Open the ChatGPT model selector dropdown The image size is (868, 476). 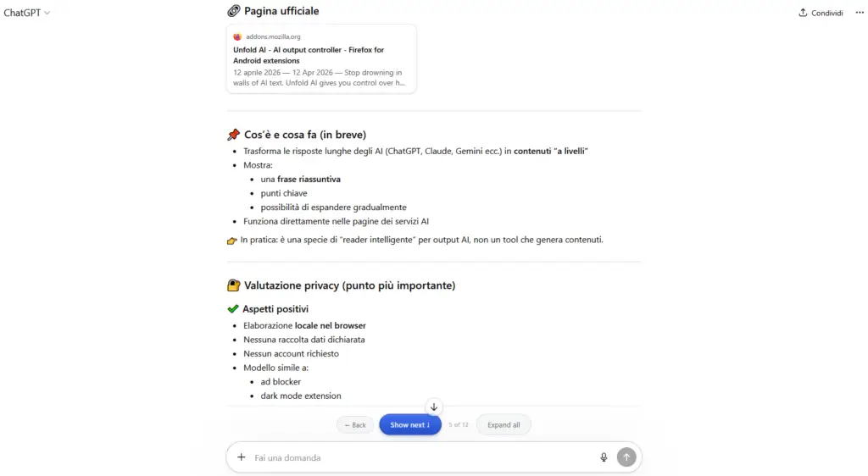[x=26, y=13]
